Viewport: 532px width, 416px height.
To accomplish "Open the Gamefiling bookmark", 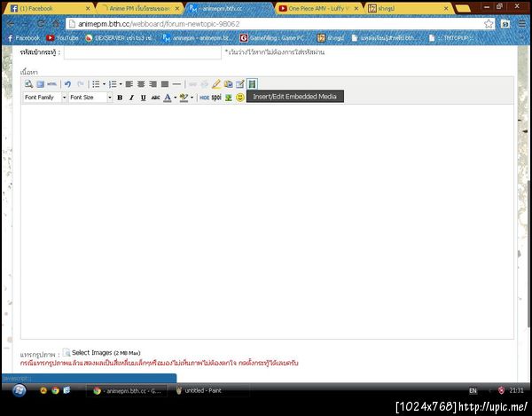I will (x=272, y=38).
